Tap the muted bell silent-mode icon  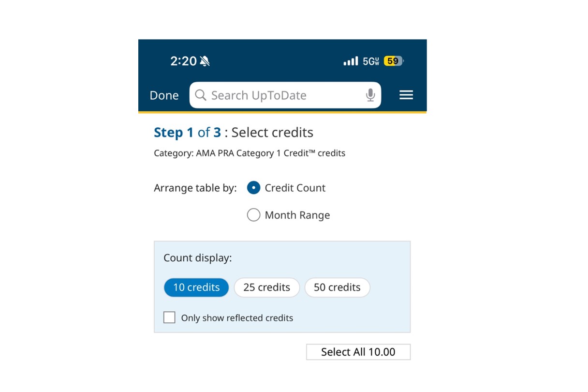pyautogui.click(x=205, y=61)
